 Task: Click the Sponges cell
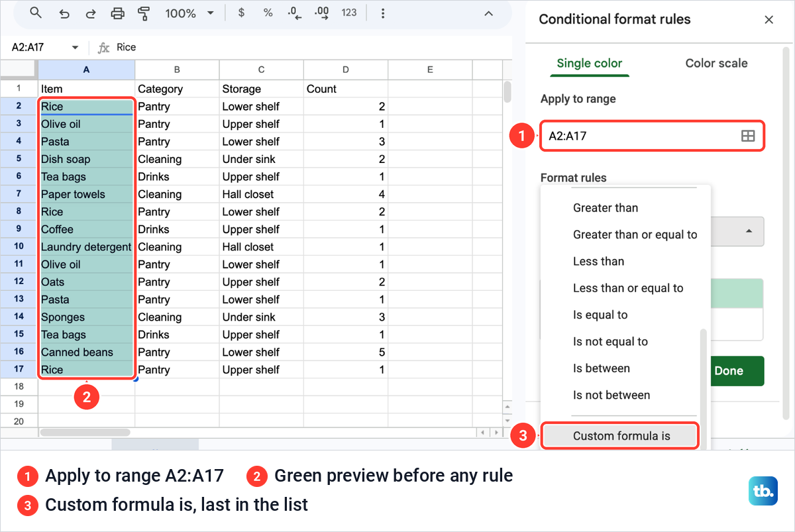pyautogui.click(x=86, y=317)
